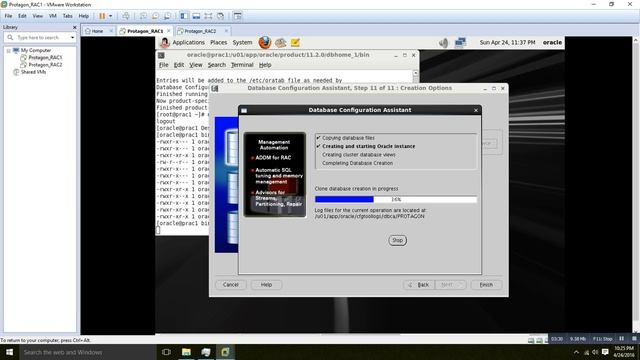Open the VM menu

point(53,16)
